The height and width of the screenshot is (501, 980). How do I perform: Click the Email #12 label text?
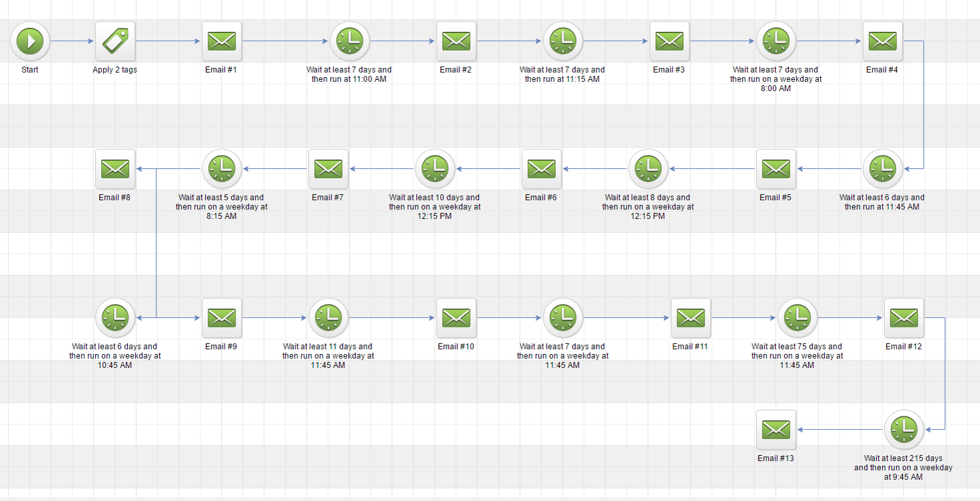coord(903,346)
